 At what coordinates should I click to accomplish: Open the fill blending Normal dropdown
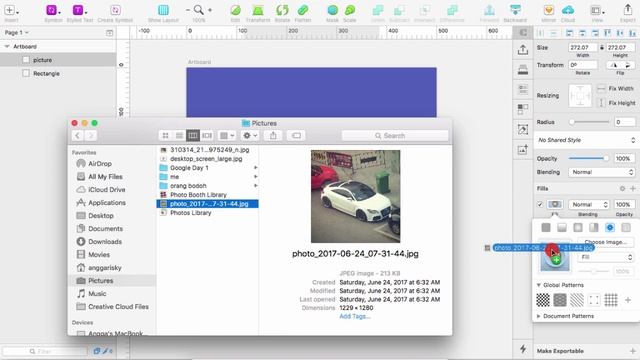589,204
